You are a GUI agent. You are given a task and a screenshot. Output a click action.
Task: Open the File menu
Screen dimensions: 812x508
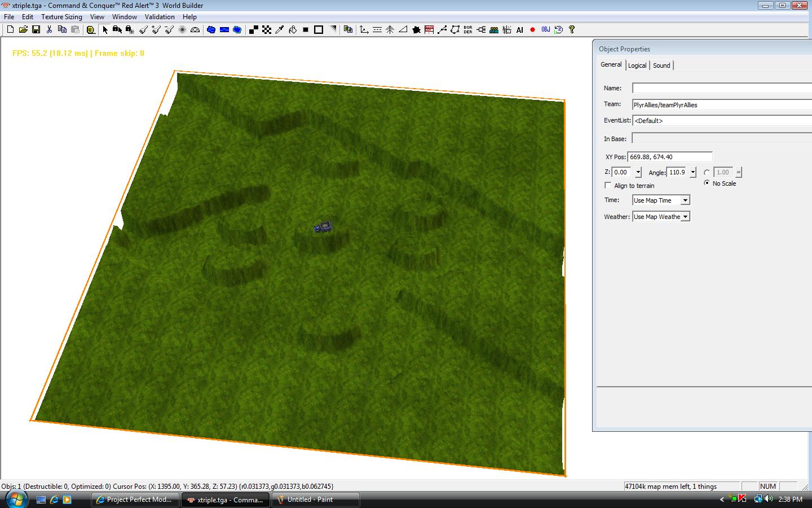pos(9,17)
